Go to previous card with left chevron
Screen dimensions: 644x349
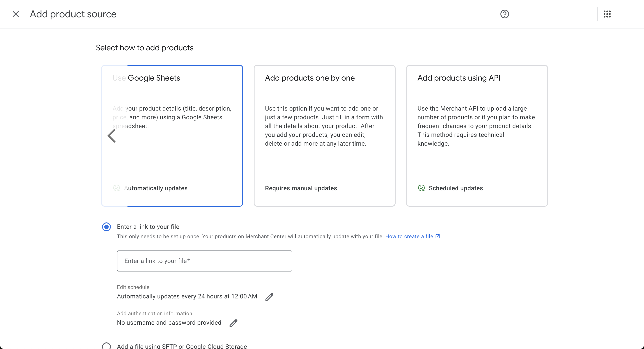[x=111, y=136]
